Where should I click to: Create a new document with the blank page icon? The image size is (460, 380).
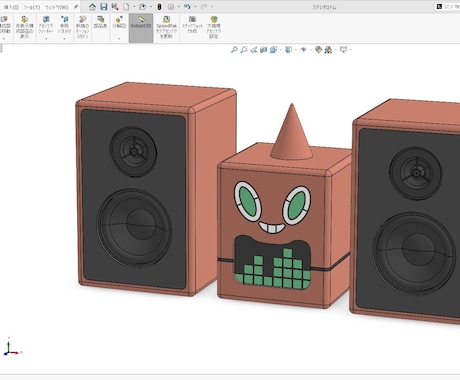coord(126,7)
